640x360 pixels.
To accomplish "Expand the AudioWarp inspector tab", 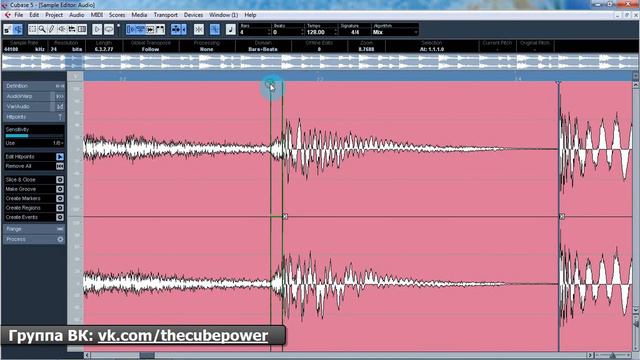I will point(34,96).
